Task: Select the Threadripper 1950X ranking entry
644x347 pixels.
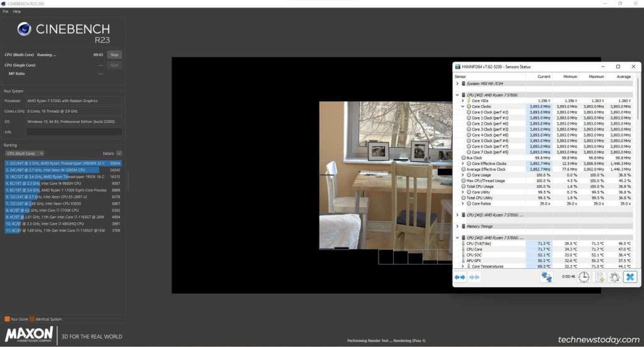Action: (x=63, y=177)
